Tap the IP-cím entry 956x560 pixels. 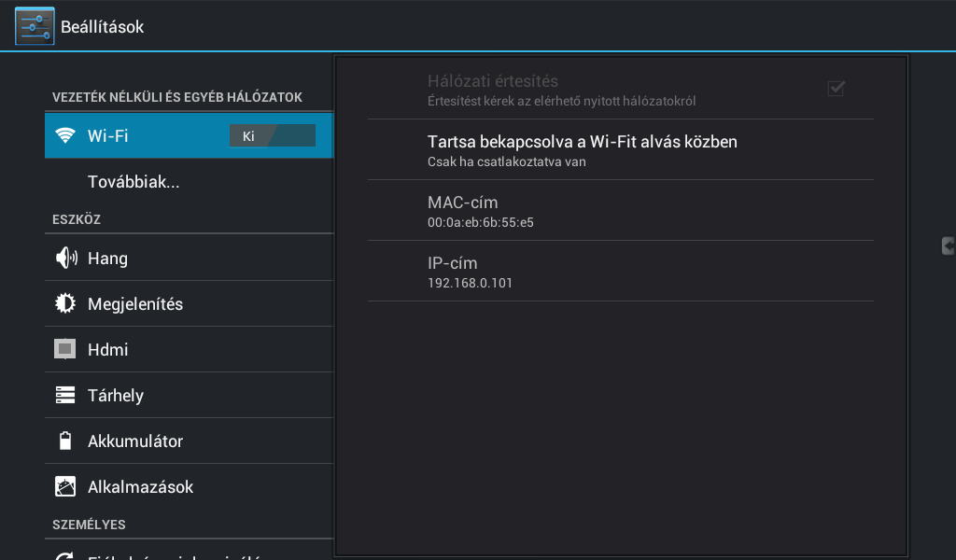pyautogui.click(x=621, y=272)
